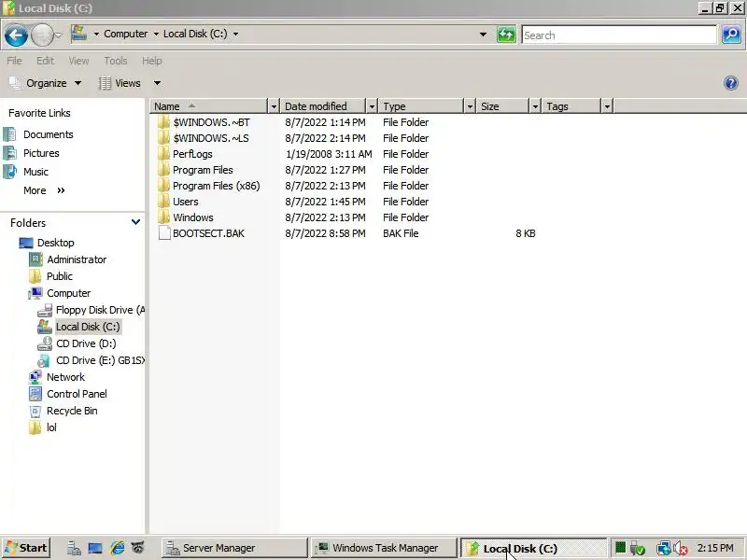Click the Control Panel icon in tree
747x560 pixels.
point(35,394)
